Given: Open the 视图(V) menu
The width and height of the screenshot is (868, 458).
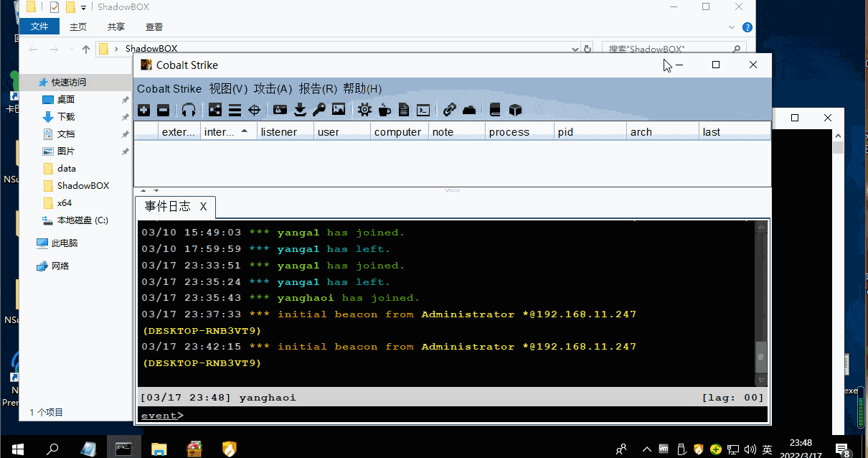Looking at the screenshot, I should pos(228,89).
